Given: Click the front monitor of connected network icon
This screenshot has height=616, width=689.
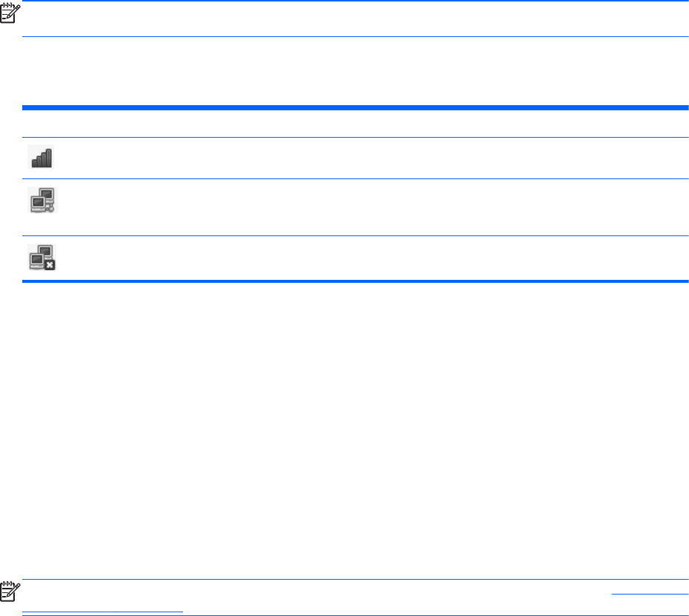Looking at the screenshot, I should pos(37,204).
